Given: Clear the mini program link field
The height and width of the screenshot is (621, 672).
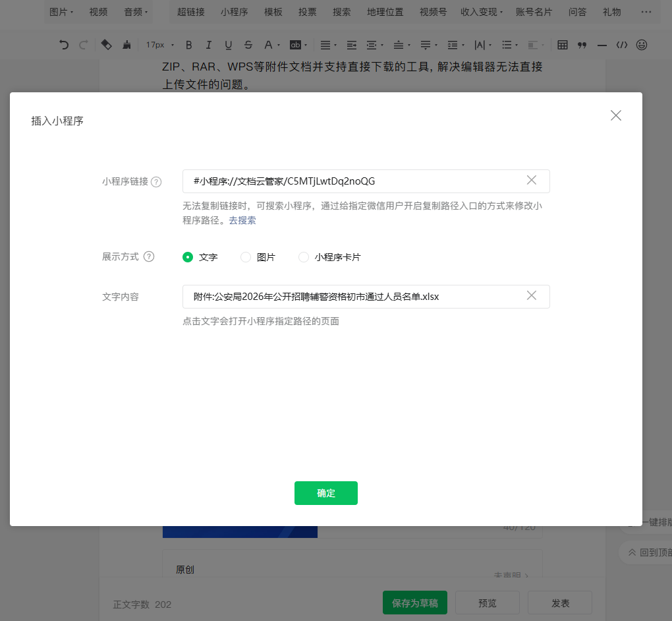Looking at the screenshot, I should click(x=532, y=181).
